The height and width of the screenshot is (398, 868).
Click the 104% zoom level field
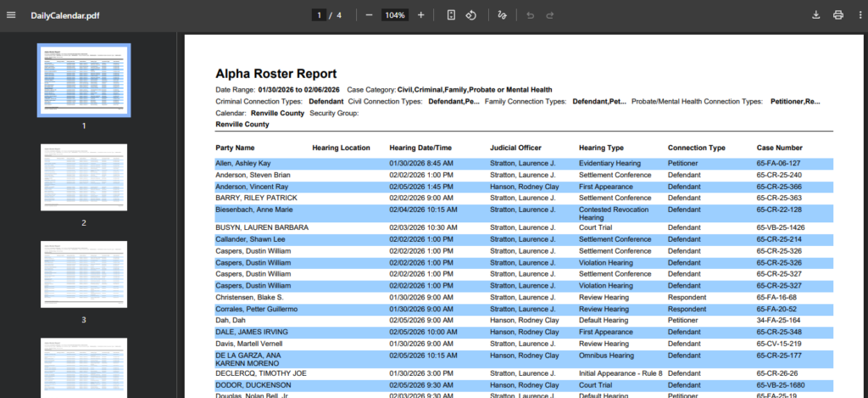click(x=394, y=15)
